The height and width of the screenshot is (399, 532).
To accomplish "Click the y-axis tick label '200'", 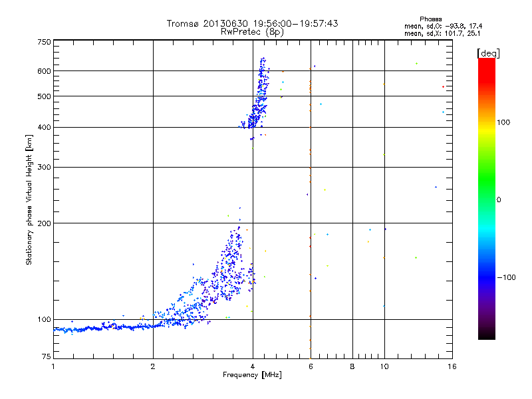I will (45, 223).
